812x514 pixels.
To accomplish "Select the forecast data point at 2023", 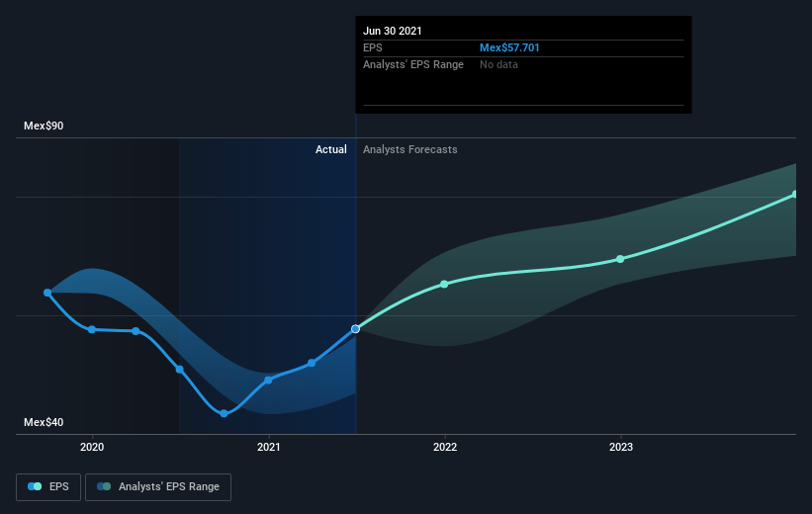I will (x=620, y=259).
